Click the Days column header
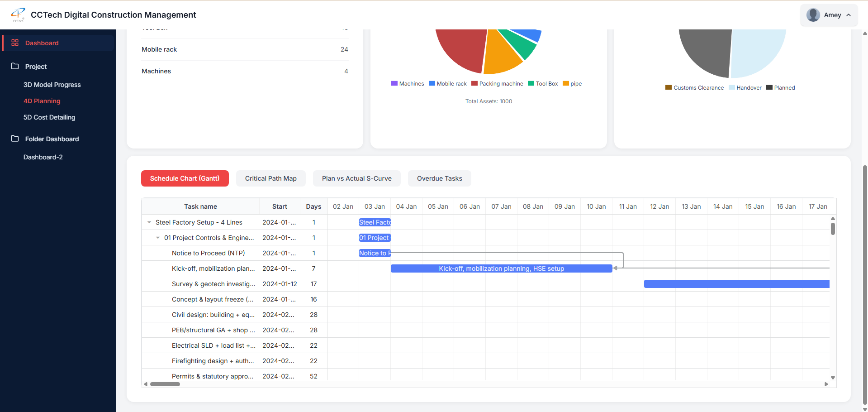Image resolution: width=868 pixels, height=412 pixels. pos(313,206)
